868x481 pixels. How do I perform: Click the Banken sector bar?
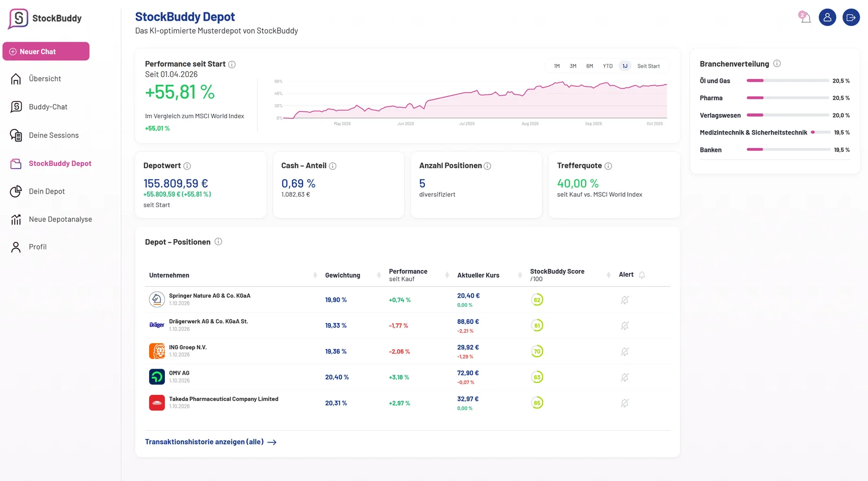coord(788,150)
